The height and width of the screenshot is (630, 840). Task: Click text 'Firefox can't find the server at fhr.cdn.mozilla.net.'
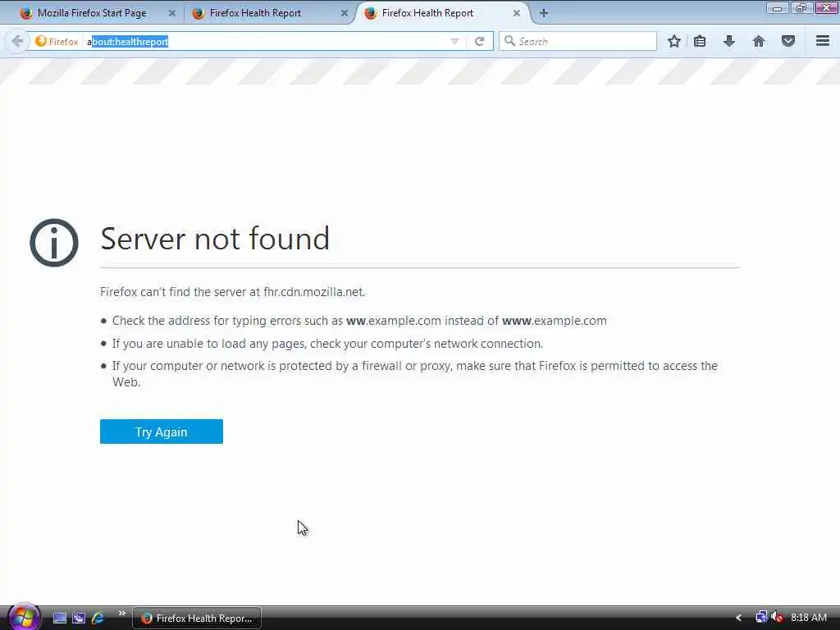click(232, 292)
